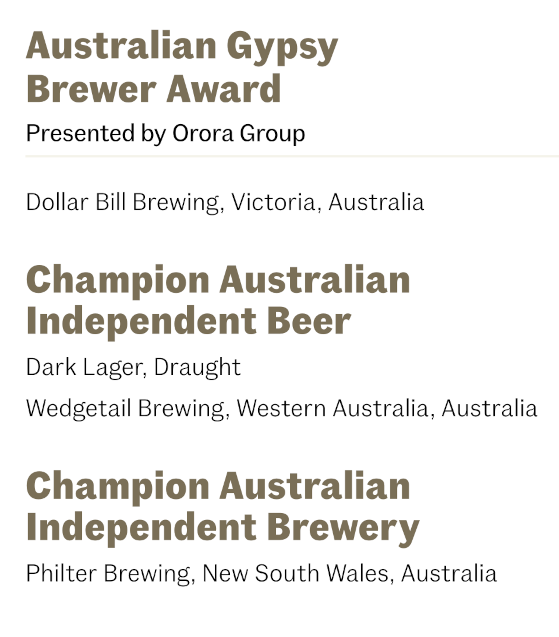Click the word Draught
559x637 pixels.
click(x=197, y=367)
